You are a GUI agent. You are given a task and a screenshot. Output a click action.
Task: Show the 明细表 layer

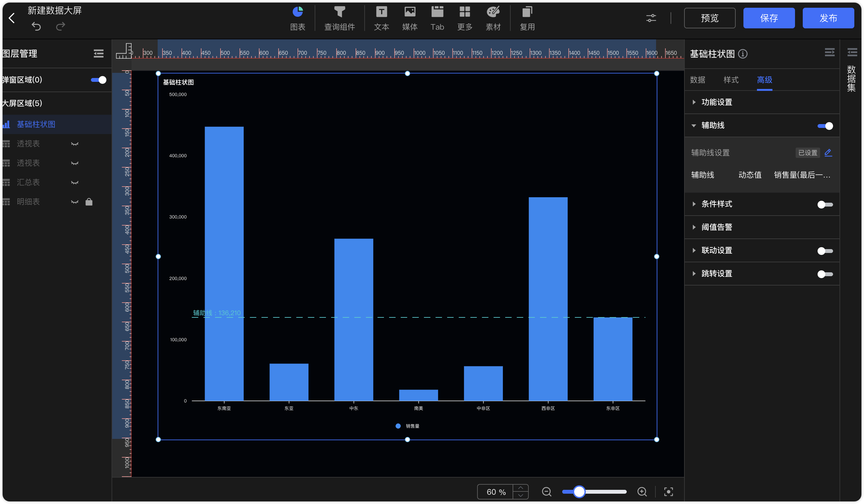pyautogui.click(x=74, y=202)
